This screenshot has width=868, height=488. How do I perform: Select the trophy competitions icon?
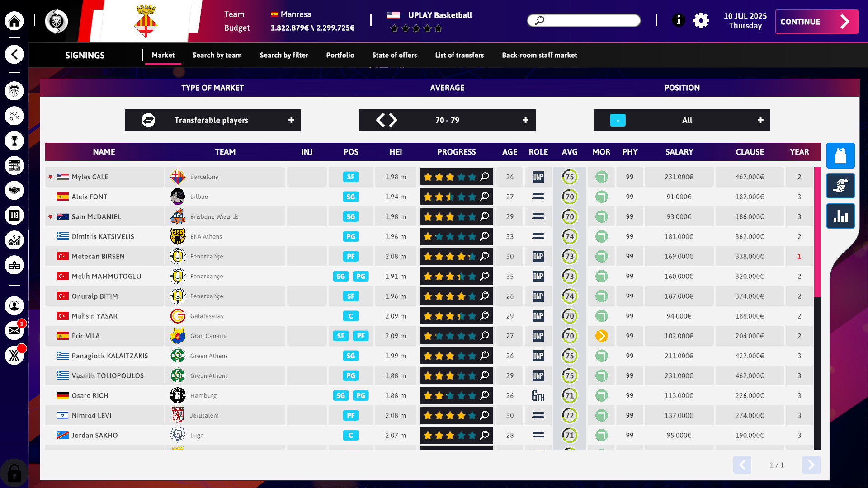click(14, 141)
